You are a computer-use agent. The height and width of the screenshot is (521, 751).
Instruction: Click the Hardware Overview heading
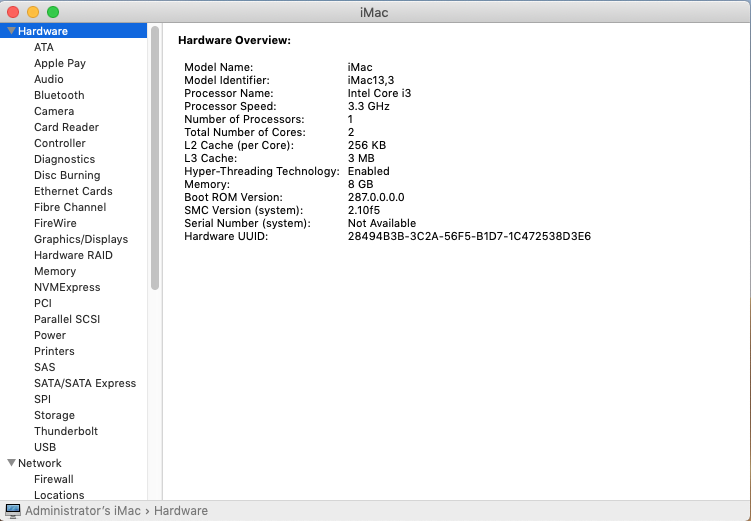[x=234, y=40]
